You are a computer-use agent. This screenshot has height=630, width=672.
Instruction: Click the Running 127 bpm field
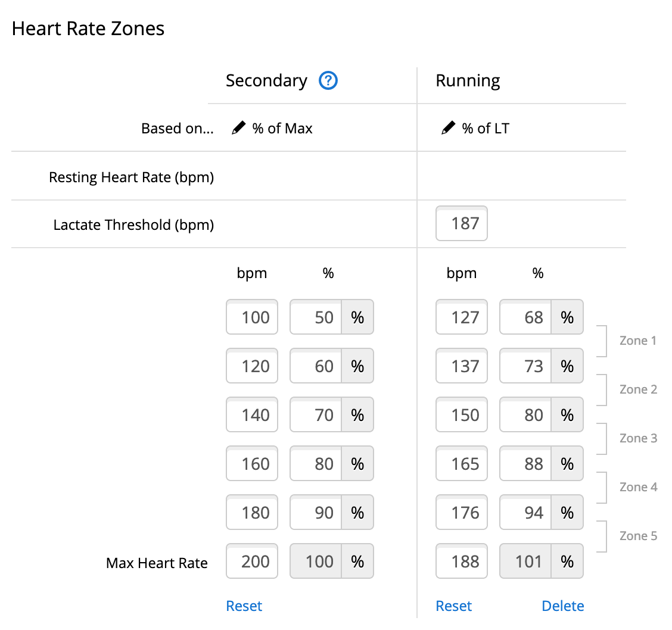(462, 317)
